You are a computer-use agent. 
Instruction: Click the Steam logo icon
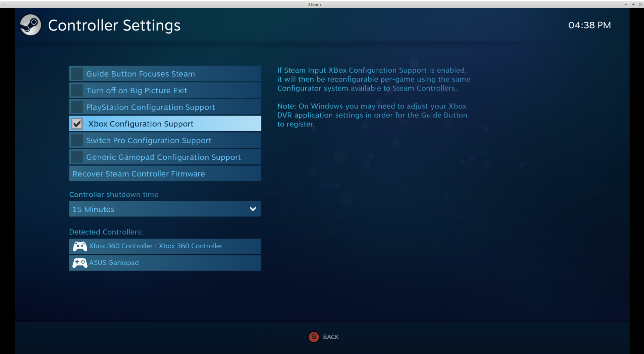[31, 25]
